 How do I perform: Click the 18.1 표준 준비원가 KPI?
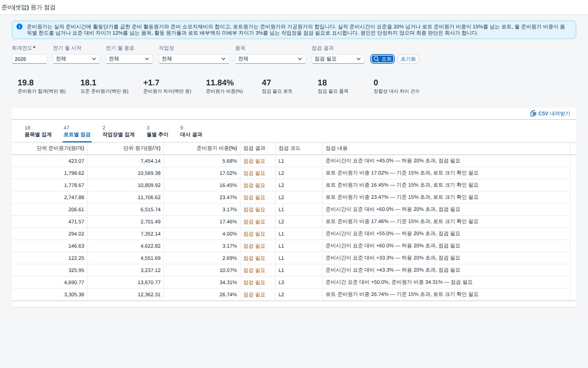104,86
